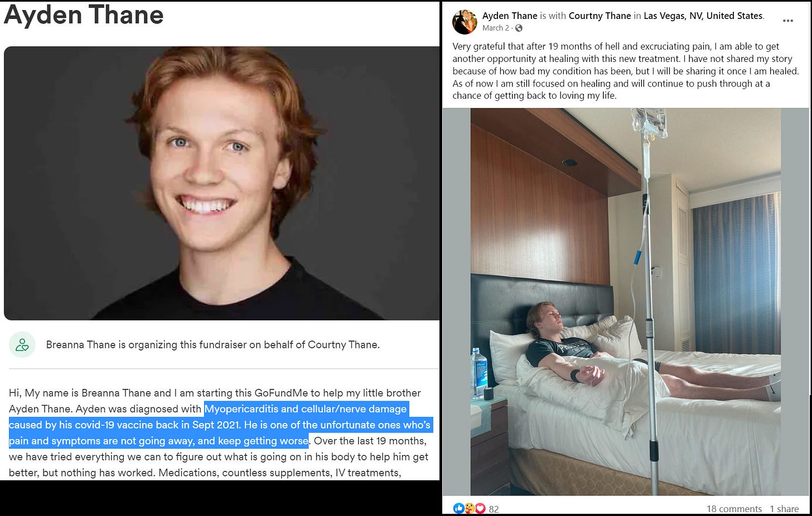View the 18 comments
The width and height of the screenshot is (812, 516).
tap(734, 509)
